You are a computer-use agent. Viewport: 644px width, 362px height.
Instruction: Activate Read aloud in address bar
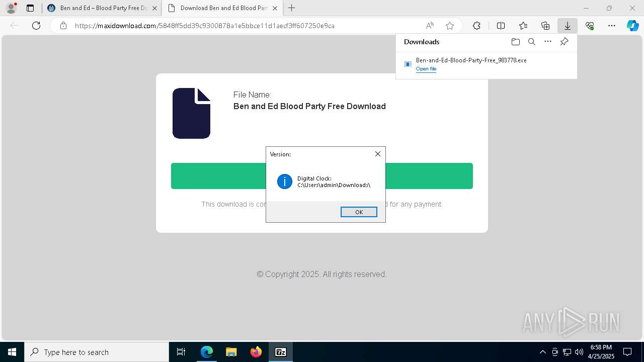430,26
